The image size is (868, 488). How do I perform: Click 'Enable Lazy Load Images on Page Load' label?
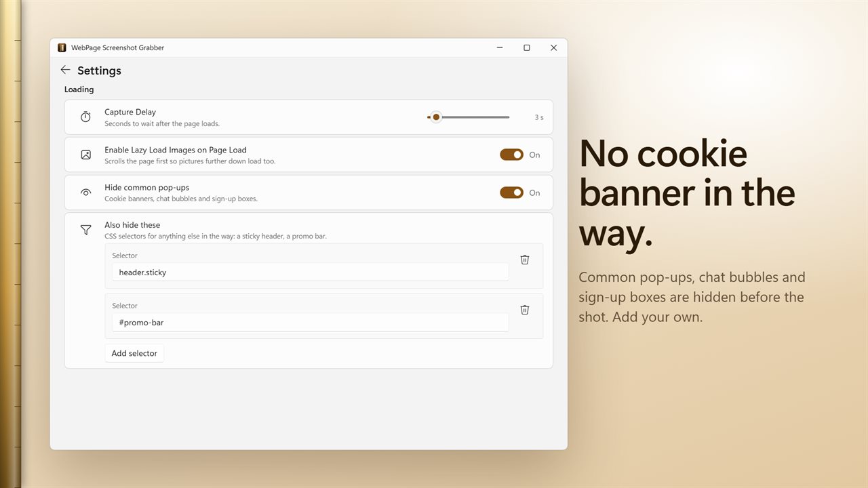(176, 150)
